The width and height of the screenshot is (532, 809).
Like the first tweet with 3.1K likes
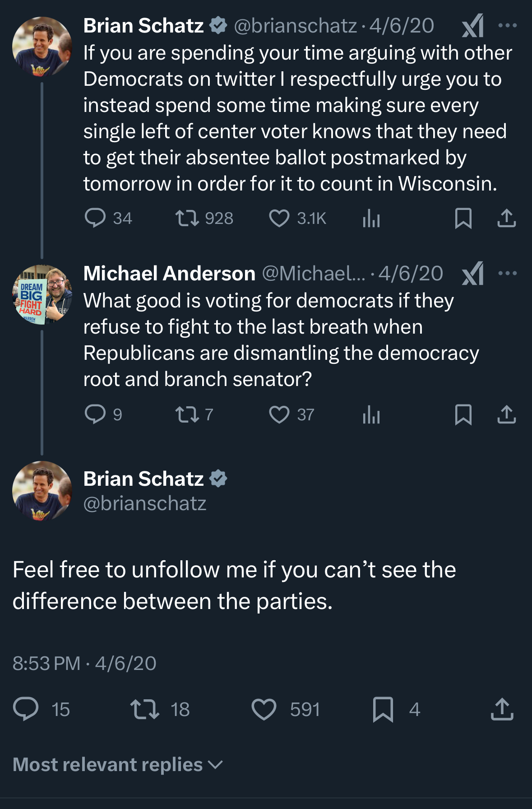point(279,218)
